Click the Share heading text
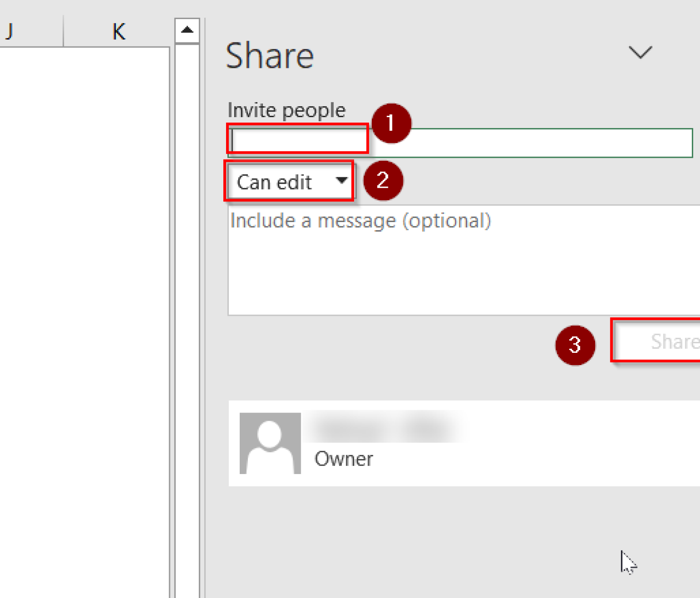 [270, 55]
